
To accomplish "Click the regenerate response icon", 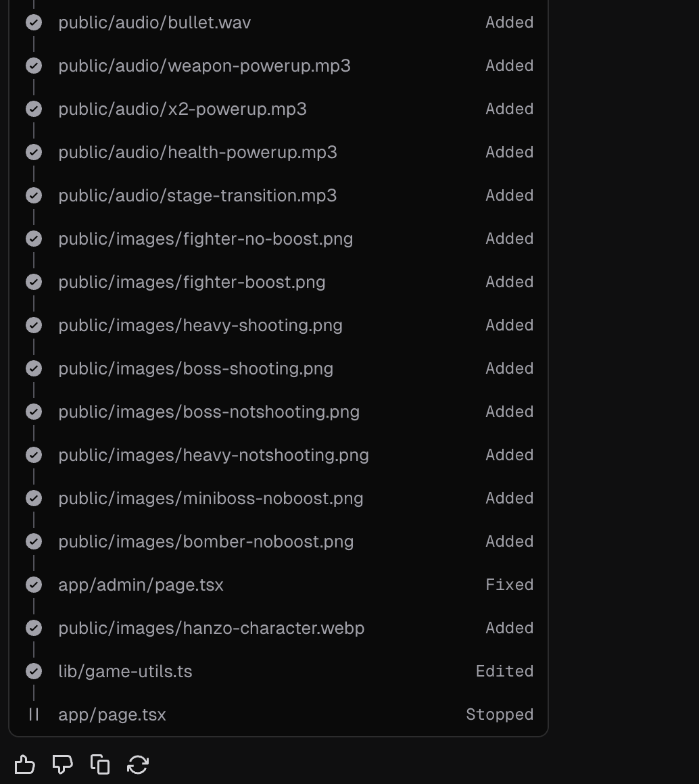I will pyautogui.click(x=138, y=764).
